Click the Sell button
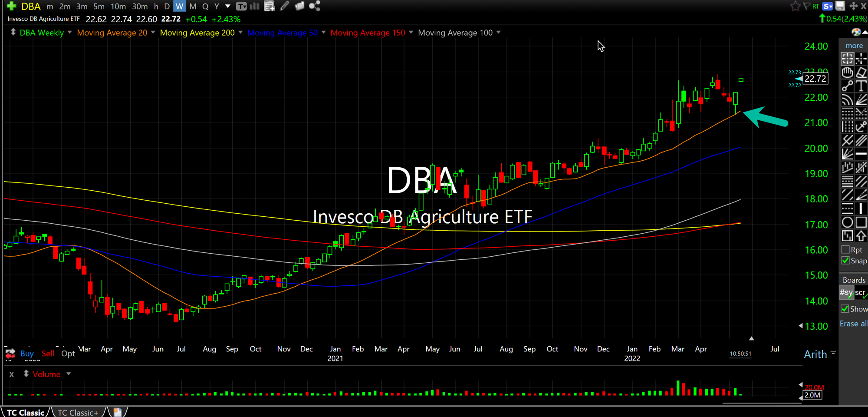This screenshot has height=417, width=868. pyautogui.click(x=48, y=353)
